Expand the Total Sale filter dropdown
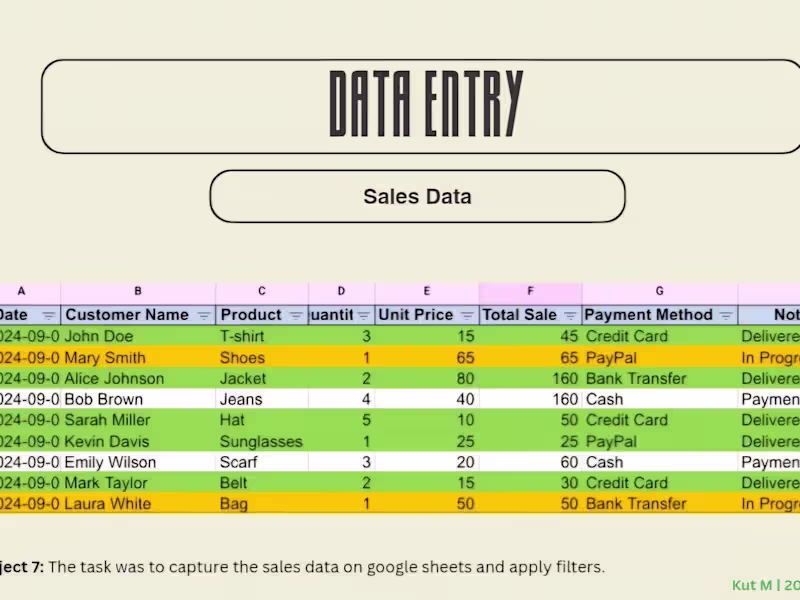This screenshot has height=600, width=800. [x=570, y=315]
